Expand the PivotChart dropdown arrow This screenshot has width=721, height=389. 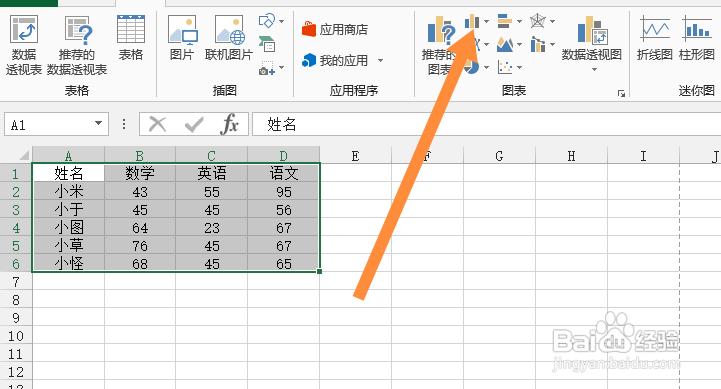pyautogui.click(x=594, y=70)
